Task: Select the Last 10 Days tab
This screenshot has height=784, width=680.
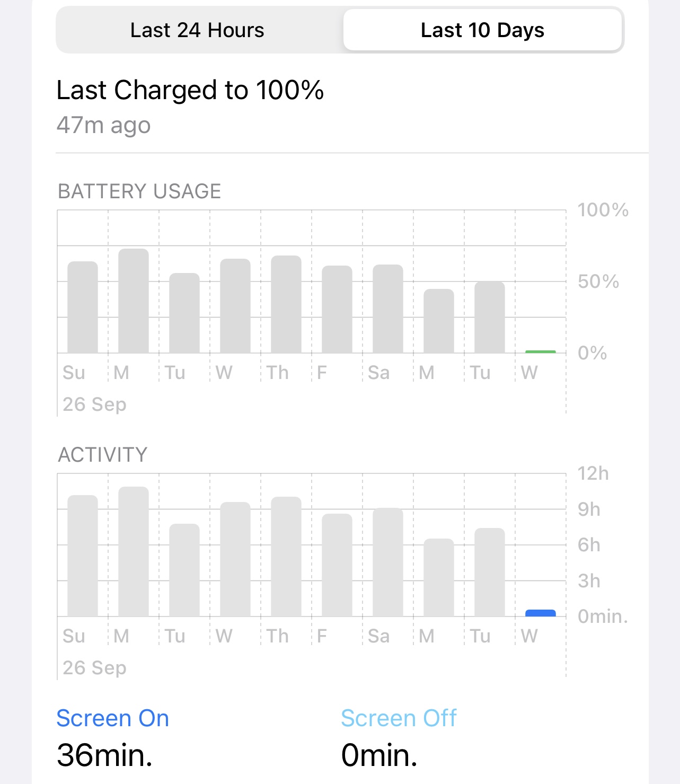Action: click(482, 30)
